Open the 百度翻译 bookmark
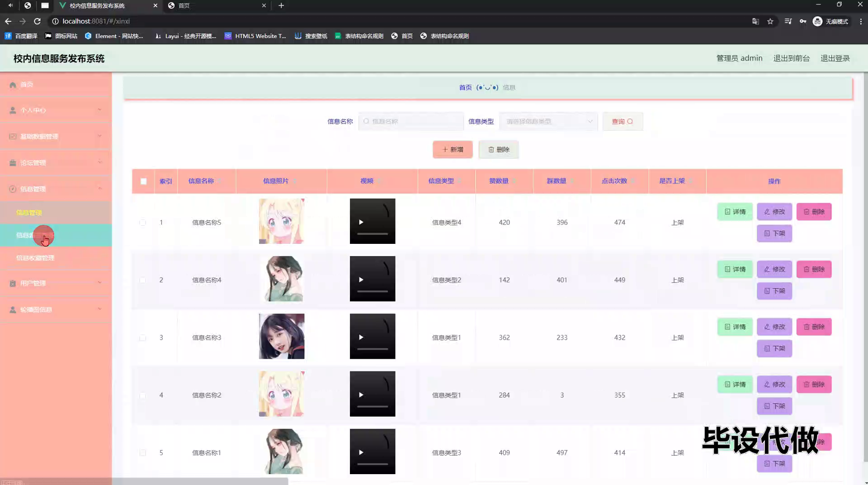The image size is (868, 485). (x=21, y=36)
